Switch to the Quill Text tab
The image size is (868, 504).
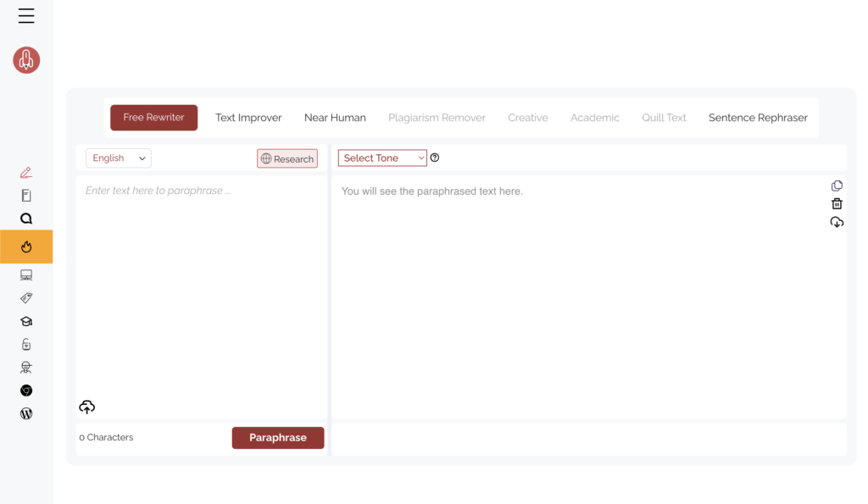coord(664,118)
